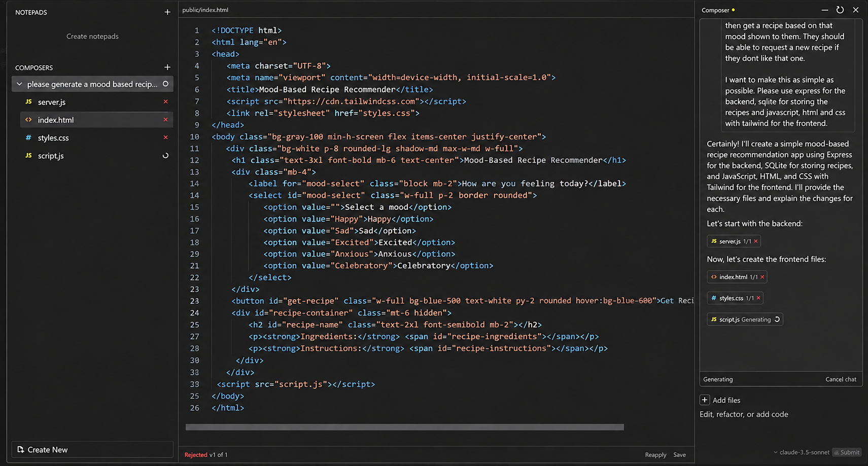The image size is (868, 466).
Task: Click the NOTEPADS section header
Action: point(31,12)
